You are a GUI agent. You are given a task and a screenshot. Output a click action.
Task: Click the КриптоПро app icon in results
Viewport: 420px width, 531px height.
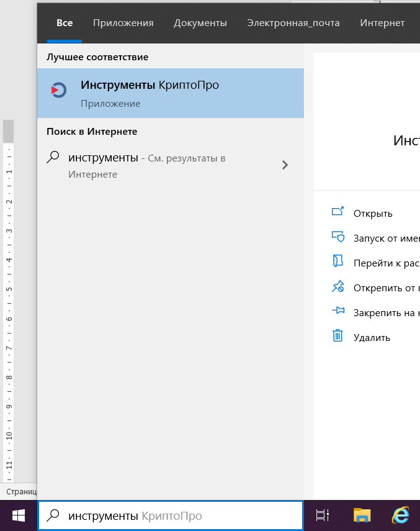point(58,90)
